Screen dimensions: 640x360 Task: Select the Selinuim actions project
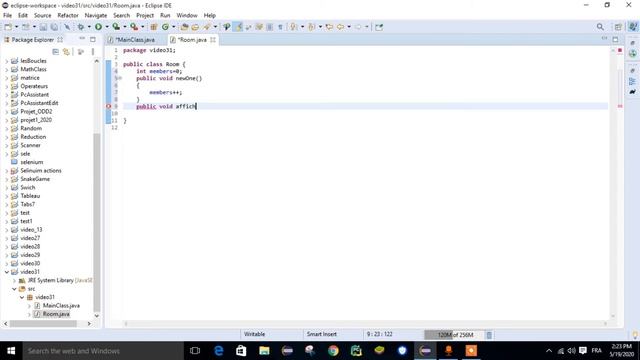(x=41, y=171)
